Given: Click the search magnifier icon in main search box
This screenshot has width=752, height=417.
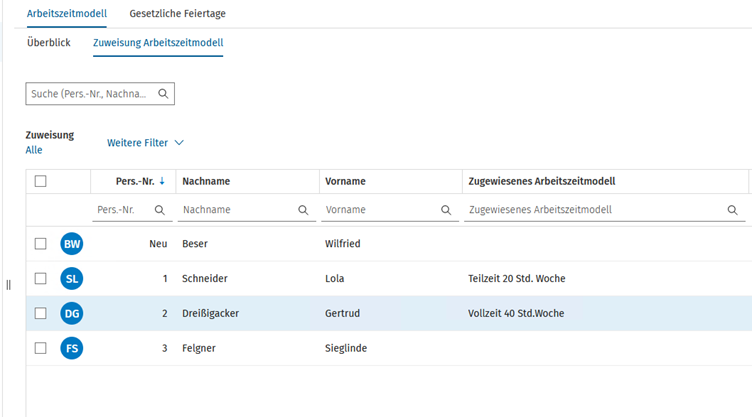Looking at the screenshot, I should tap(163, 94).
